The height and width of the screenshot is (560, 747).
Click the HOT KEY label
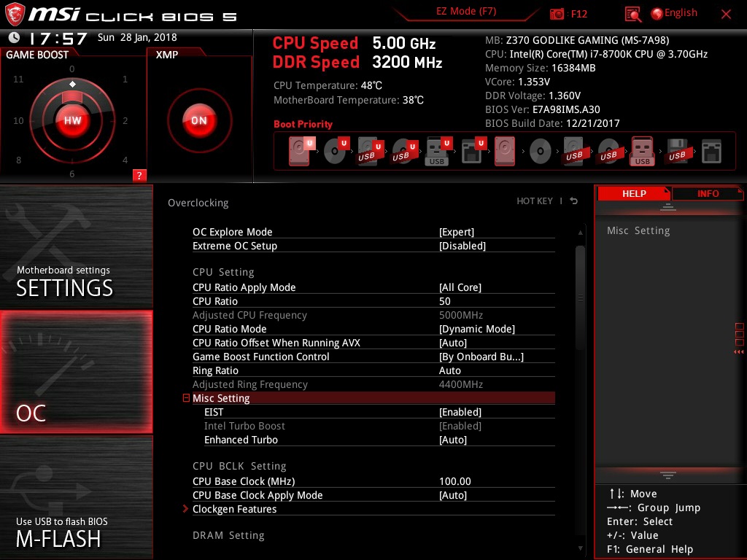point(535,201)
